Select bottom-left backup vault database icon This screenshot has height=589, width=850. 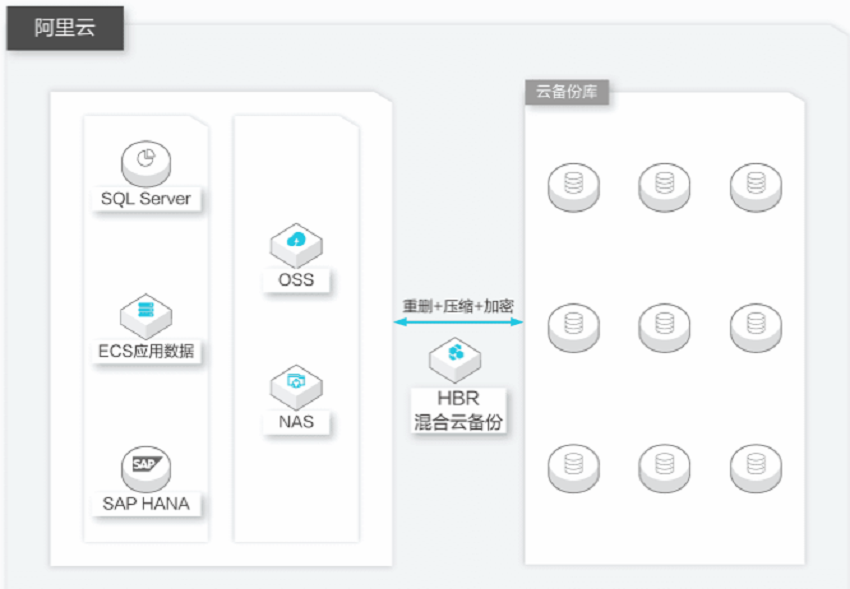click(574, 468)
